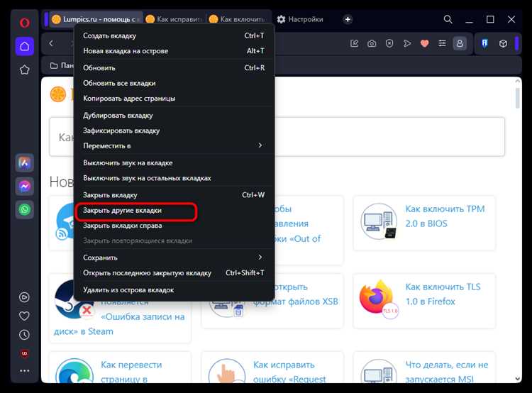
Task: Expand the 'Сохранить' submenu
Action: 174,258
